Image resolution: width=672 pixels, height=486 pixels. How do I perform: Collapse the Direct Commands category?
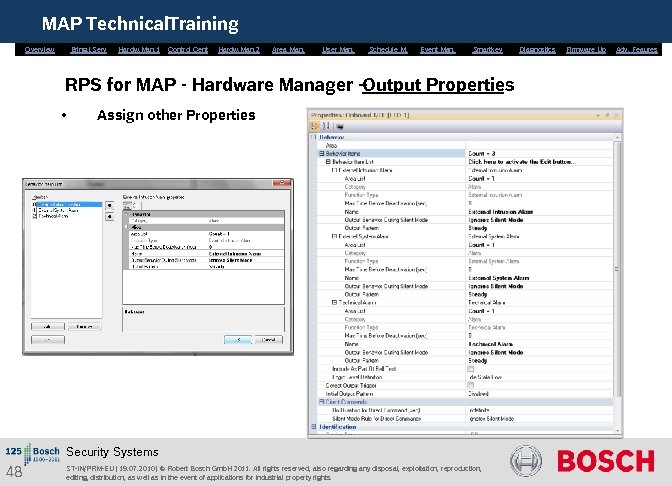click(321, 402)
